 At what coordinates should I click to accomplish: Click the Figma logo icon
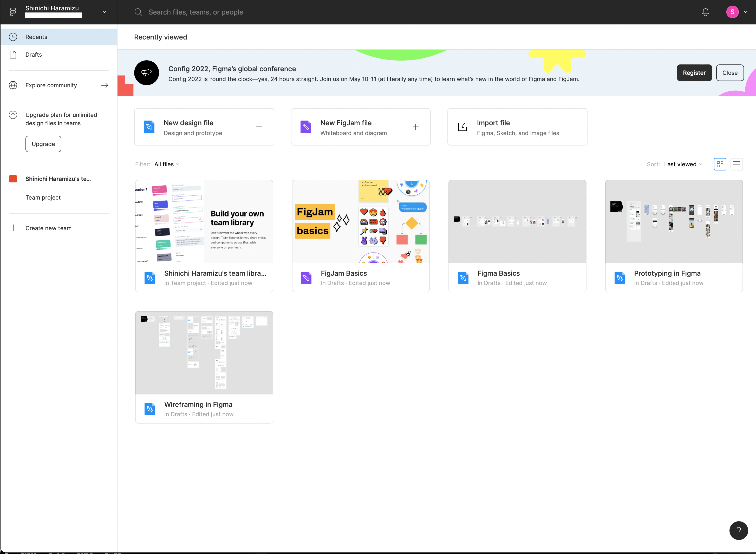tap(13, 12)
